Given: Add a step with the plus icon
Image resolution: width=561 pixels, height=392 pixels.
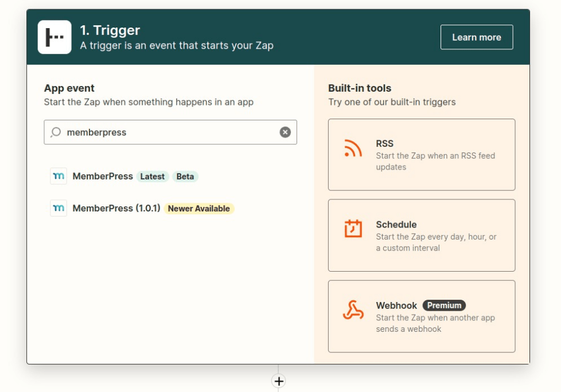Looking at the screenshot, I should (x=279, y=381).
